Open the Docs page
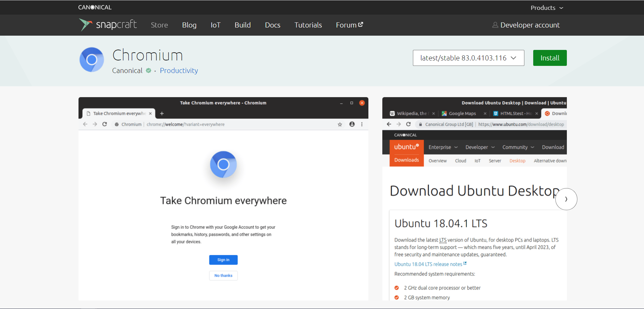644x309 pixels. 273,25
